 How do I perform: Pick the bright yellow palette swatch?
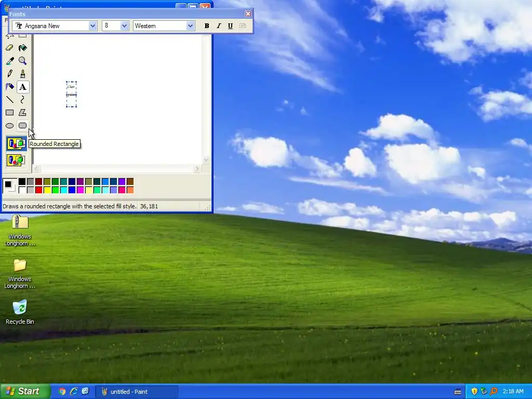[47, 190]
